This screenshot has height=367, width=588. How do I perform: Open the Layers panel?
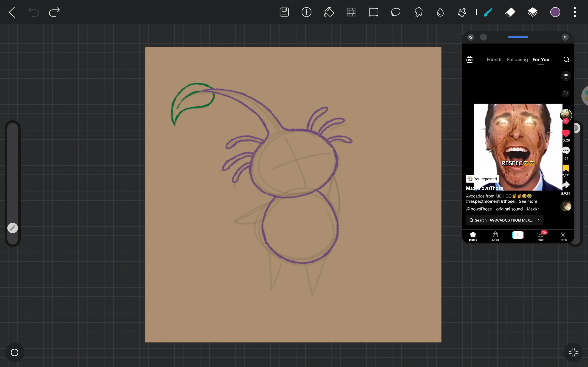point(533,12)
